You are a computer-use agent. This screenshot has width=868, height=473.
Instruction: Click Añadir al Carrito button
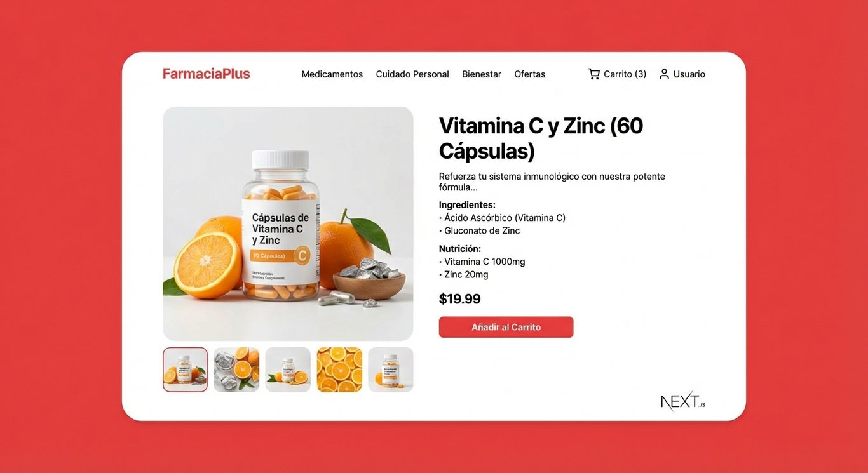pyautogui.click(x=506, y=327)
